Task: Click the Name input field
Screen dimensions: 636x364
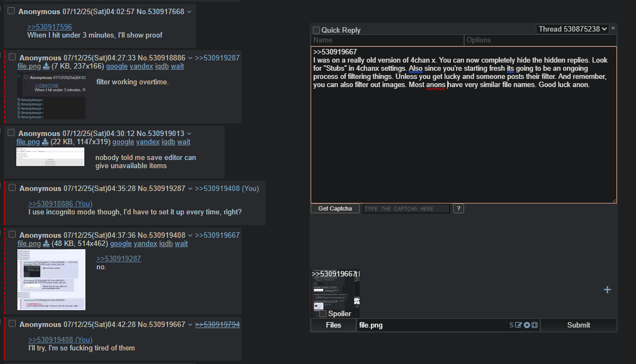Action: (387, 40)
